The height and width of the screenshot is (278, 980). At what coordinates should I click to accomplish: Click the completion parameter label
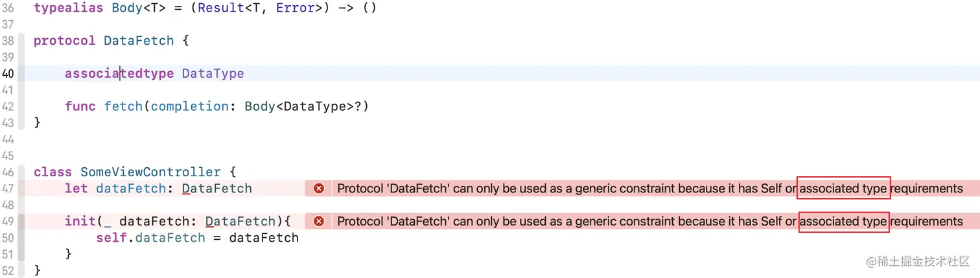point(185,106)
